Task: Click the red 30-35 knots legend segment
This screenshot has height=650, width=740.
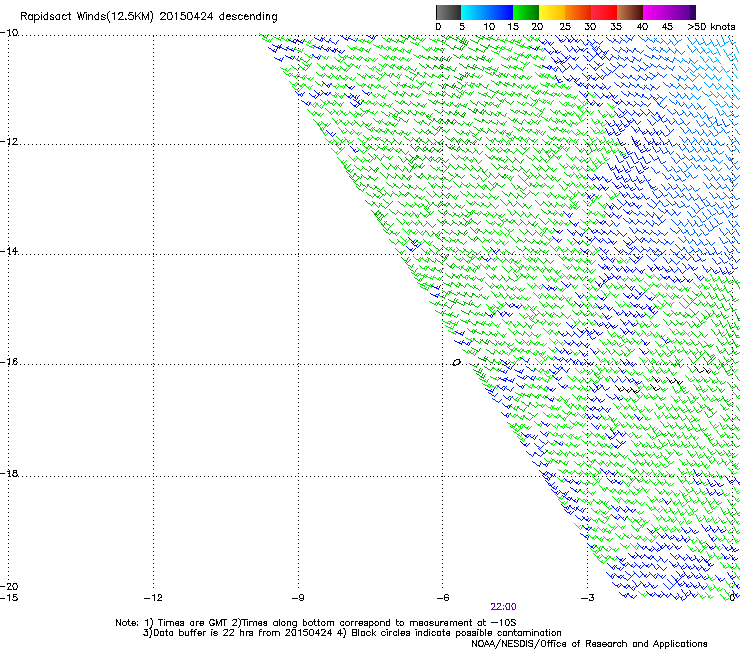Action: [604, 12]
